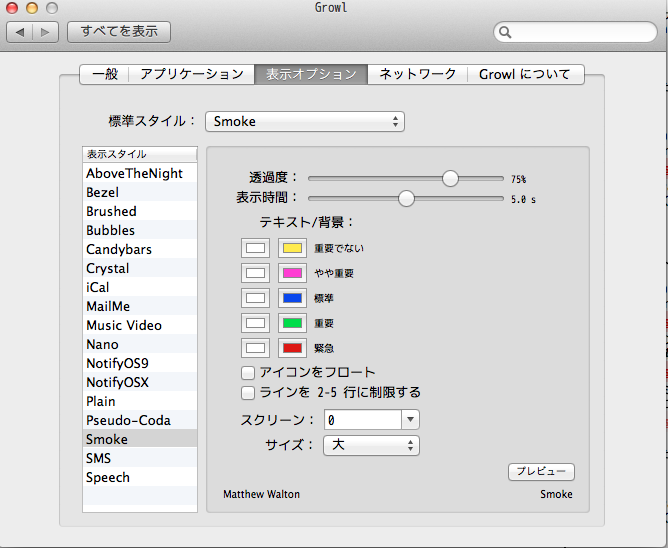This screenshot has height=548, width=668.
Task: Select the NotifyOS9 style
Action: click(140, 363)
